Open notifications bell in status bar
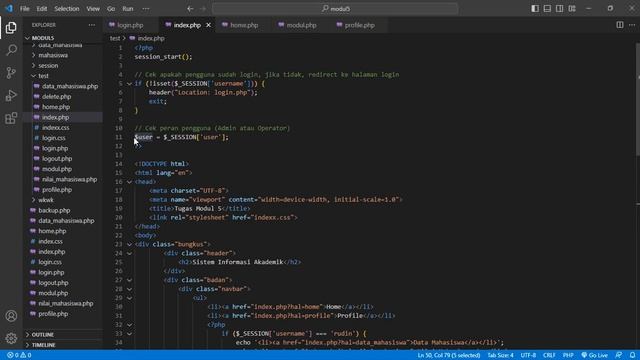640x360 pixels. point(632,355)
